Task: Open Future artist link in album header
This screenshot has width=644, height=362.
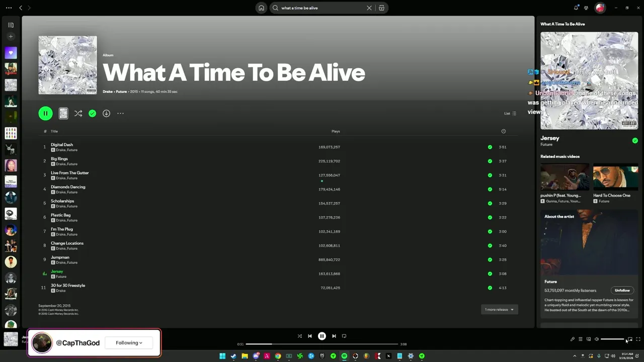Action: coord(121,92)
